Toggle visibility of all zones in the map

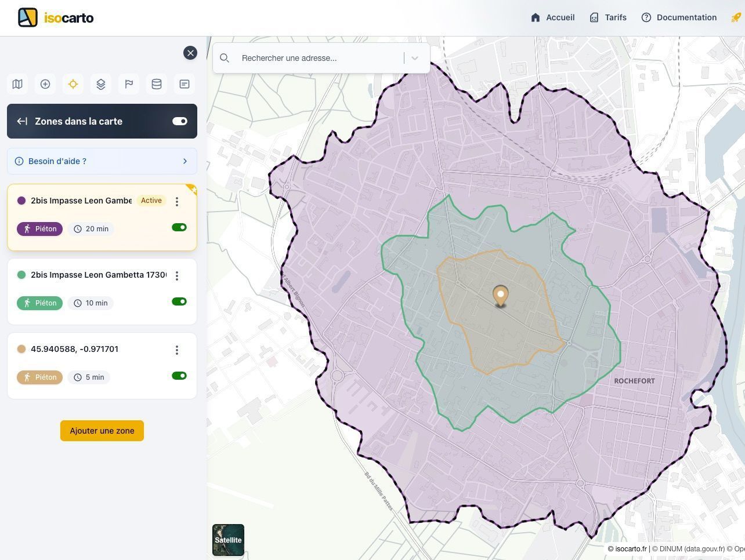(179, 121)
